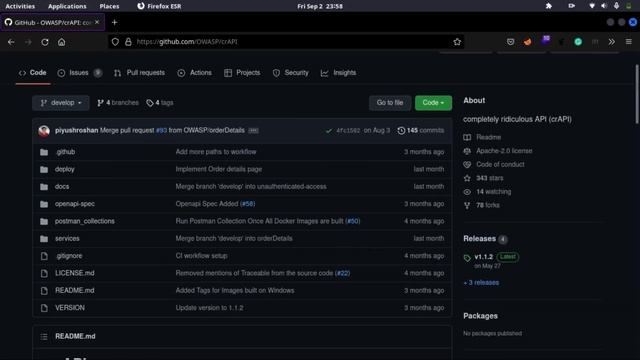The width and height of the screenshot is (640, 360).
Task: Go back with the browser back arrow
Action: [x=11, y=42]
